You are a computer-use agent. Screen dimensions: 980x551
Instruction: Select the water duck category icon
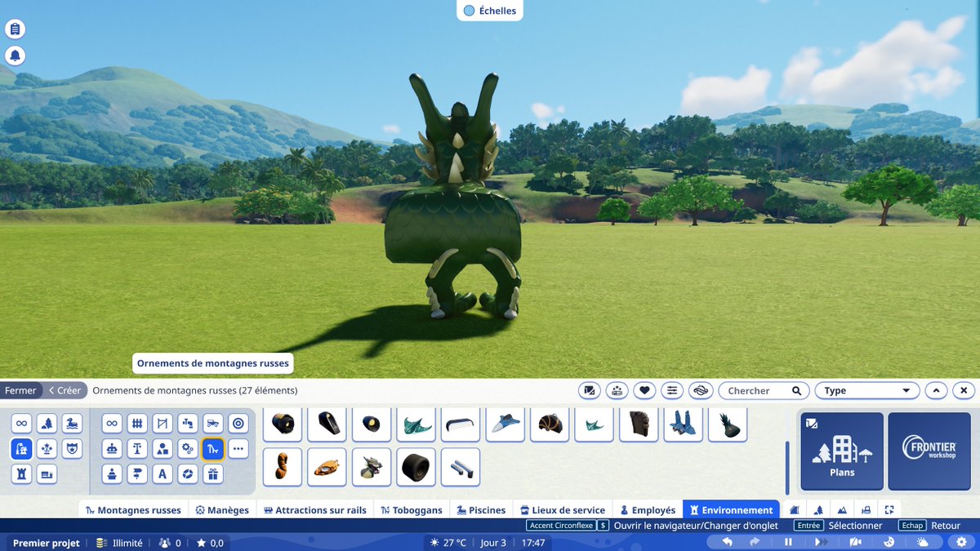[73, 423]
